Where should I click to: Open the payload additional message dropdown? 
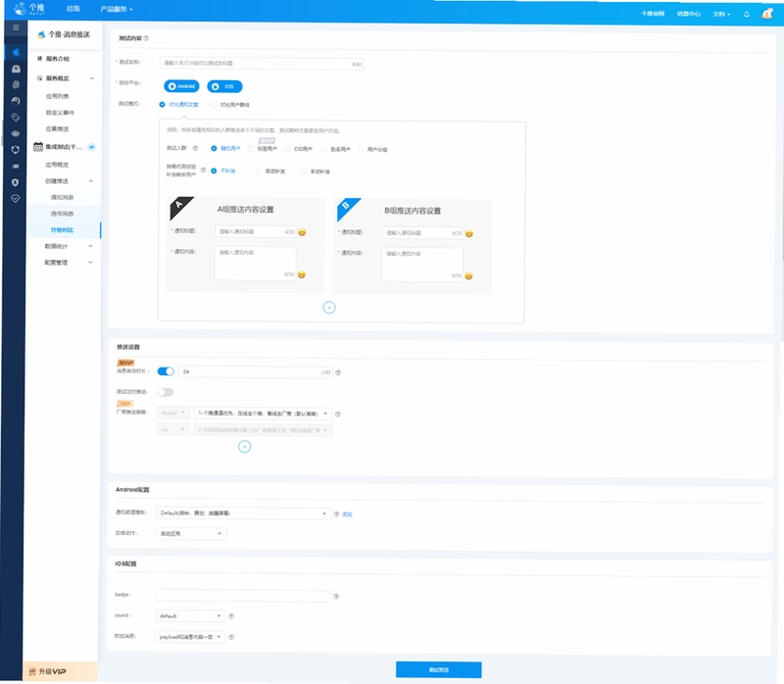(x=190, y=637)
